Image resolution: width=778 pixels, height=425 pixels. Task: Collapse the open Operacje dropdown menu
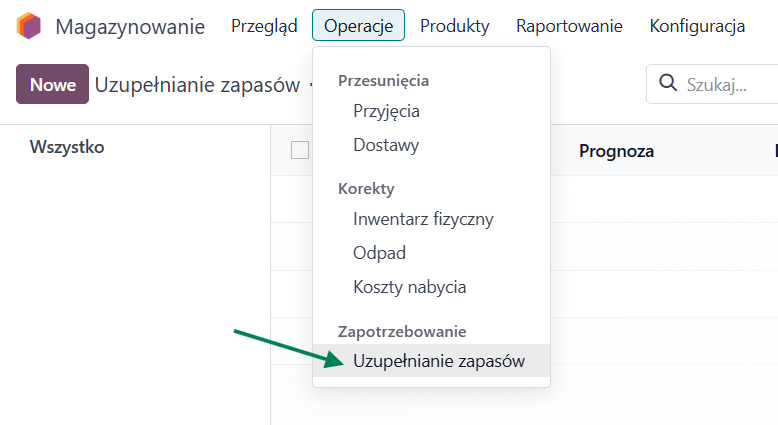pos(358,26)
